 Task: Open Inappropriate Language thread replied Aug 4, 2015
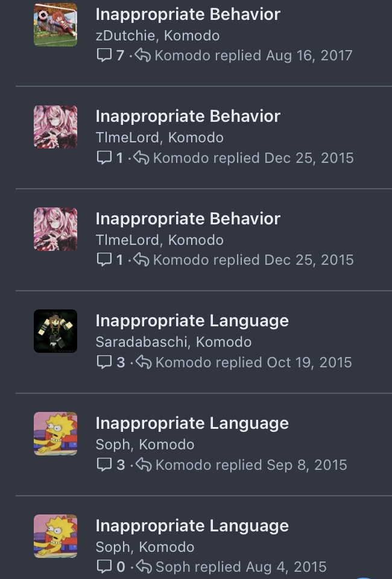[x=192, y=526]
